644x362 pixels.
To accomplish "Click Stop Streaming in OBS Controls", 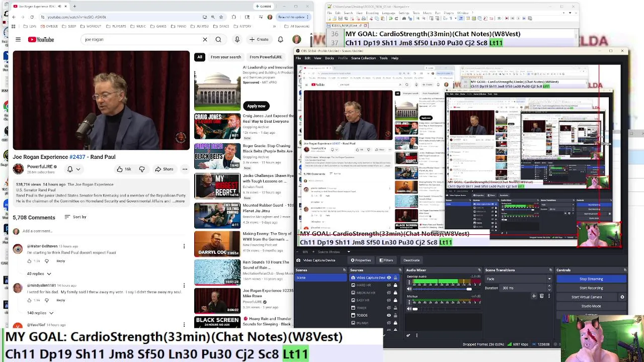I will (591, 279).
